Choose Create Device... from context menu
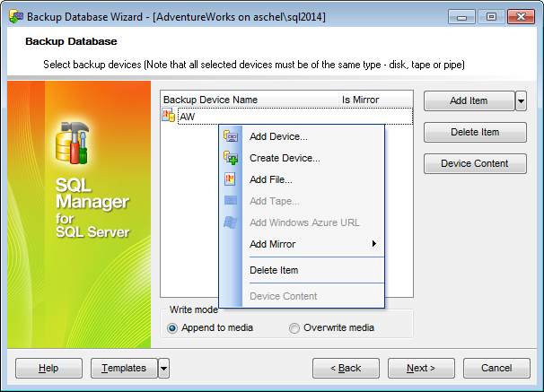This screenshot has width=544, height=392. tap(302, 158)
